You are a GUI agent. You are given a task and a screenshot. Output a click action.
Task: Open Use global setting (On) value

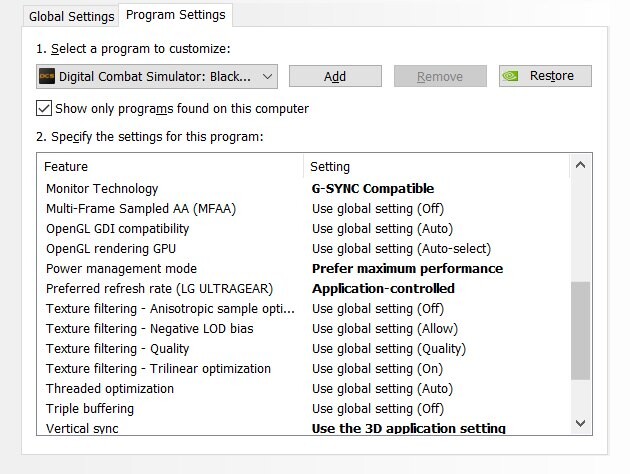coord(377,368)
